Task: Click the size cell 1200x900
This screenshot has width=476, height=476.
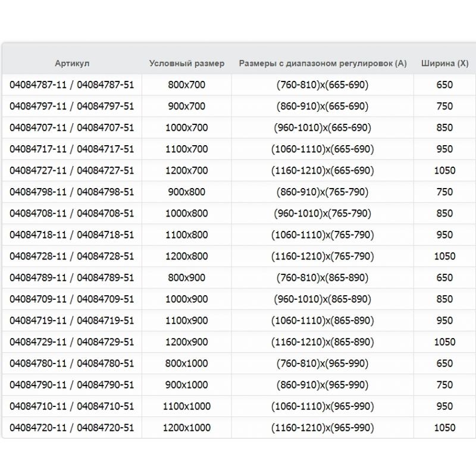Action: point(187,342)
